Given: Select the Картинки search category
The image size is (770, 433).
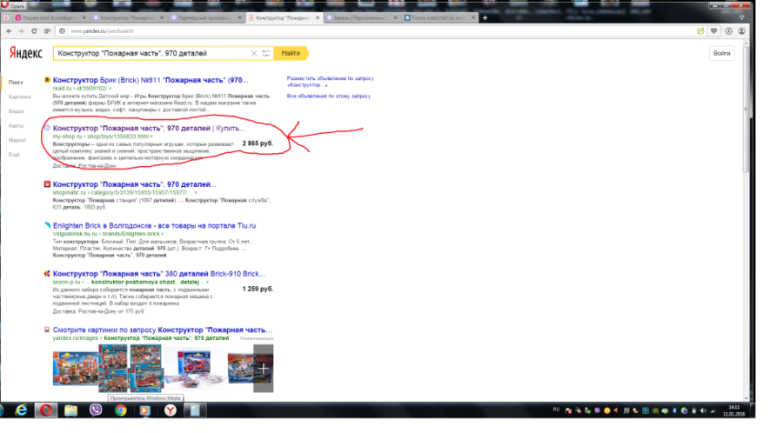Looking at the screenshot, I should (17, 97).
